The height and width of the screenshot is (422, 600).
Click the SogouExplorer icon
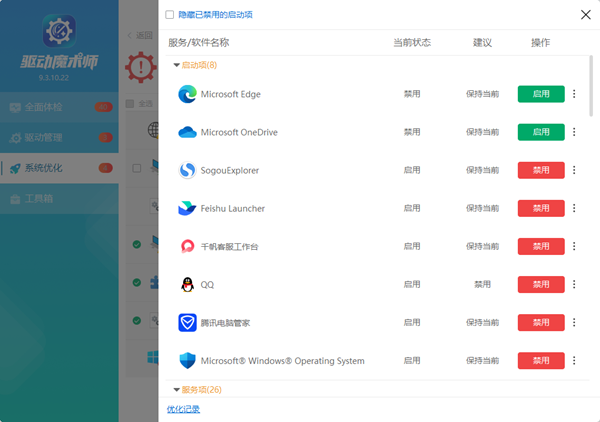tap(188, 170)
